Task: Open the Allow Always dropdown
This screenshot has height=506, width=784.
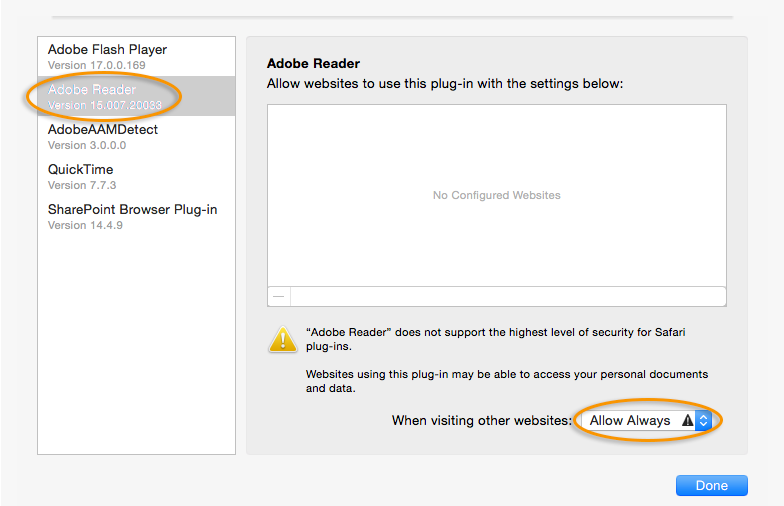Action: point(646,420)
